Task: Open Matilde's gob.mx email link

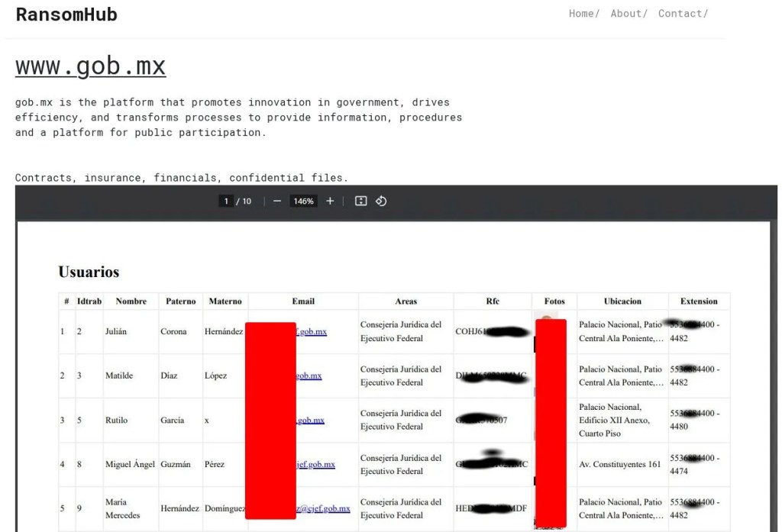Action: 309,376
